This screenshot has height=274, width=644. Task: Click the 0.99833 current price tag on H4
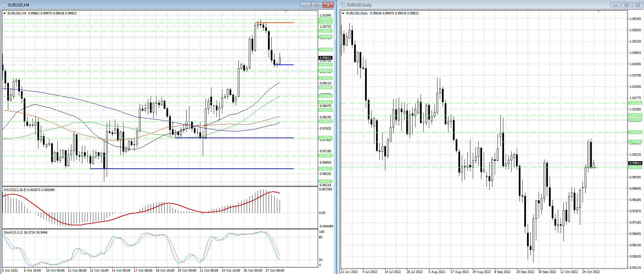pos(325,58)
